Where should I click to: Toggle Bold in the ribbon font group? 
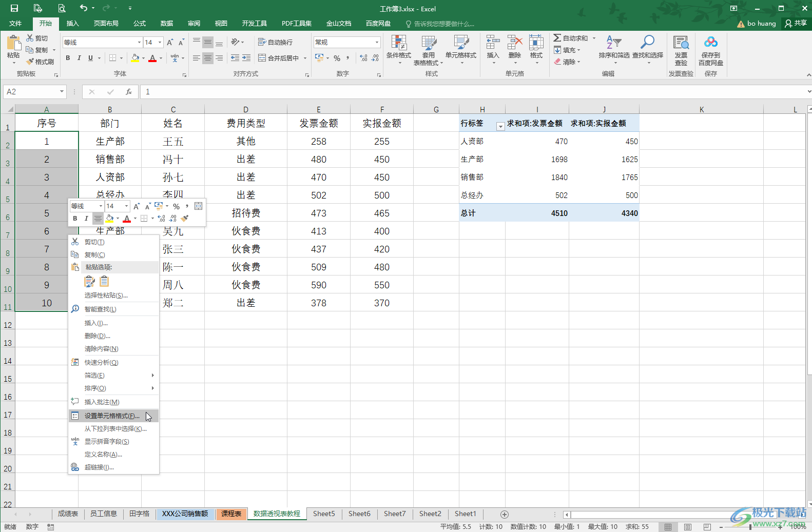tap(68, 58)
